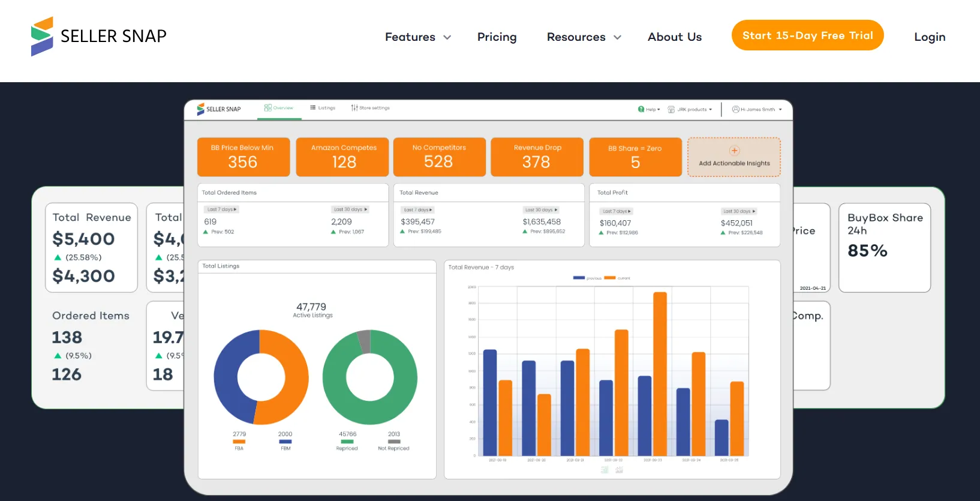Open the About Us page

pyautogui.click(x=675, y=37)
